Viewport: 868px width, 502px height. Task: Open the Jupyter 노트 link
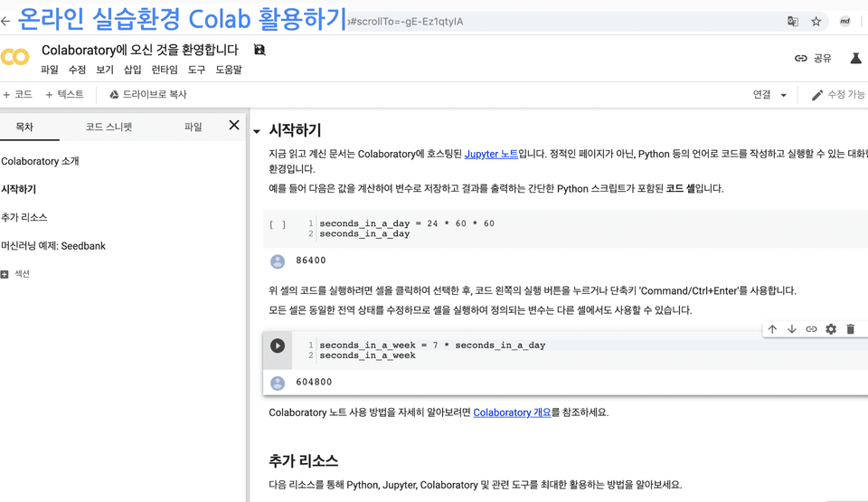pyautogui.click(x=491, y=154)
